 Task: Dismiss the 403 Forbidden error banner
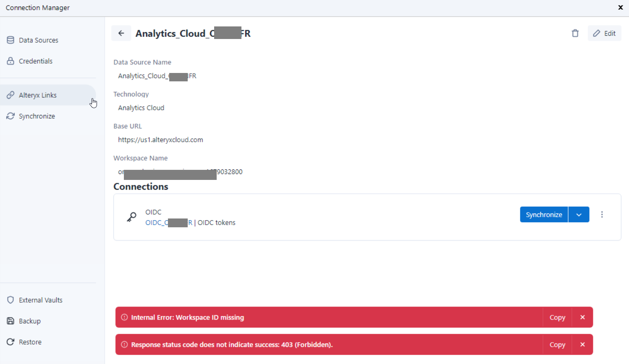(x=583, y=344)
